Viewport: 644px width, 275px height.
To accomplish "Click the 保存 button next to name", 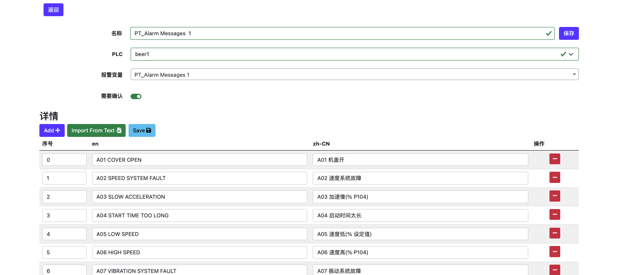I will coord(569,33).
